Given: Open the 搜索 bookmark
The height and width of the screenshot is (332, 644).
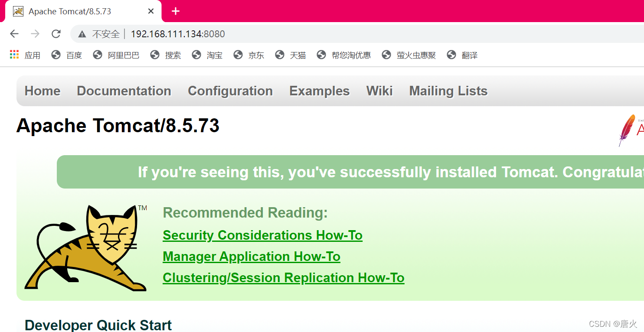Looking at the screenshot, I should [173, 55].
